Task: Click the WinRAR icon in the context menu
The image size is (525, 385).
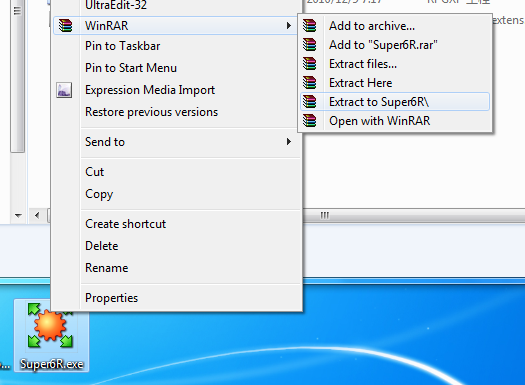Action: tap(65, 25)
